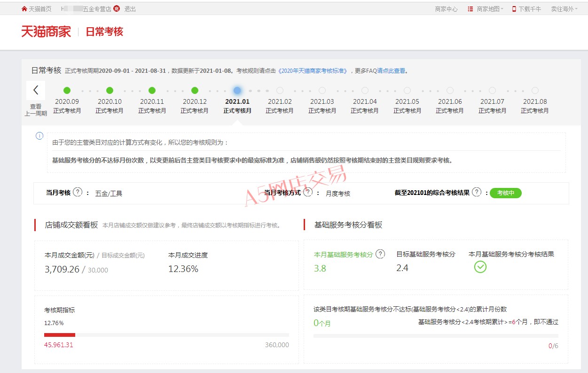Click the 2020.10 month label
Screen dimensions: 588x373
click(110, 101)
